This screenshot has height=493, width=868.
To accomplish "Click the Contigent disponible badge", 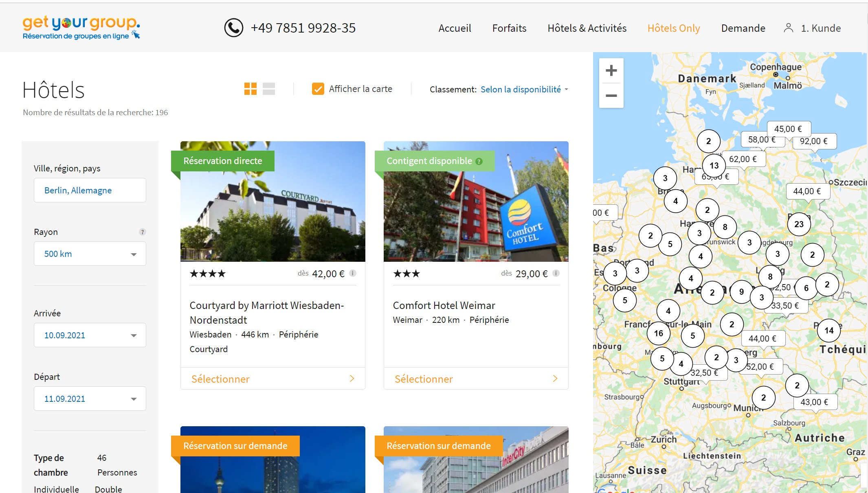I will coord(435,161).
